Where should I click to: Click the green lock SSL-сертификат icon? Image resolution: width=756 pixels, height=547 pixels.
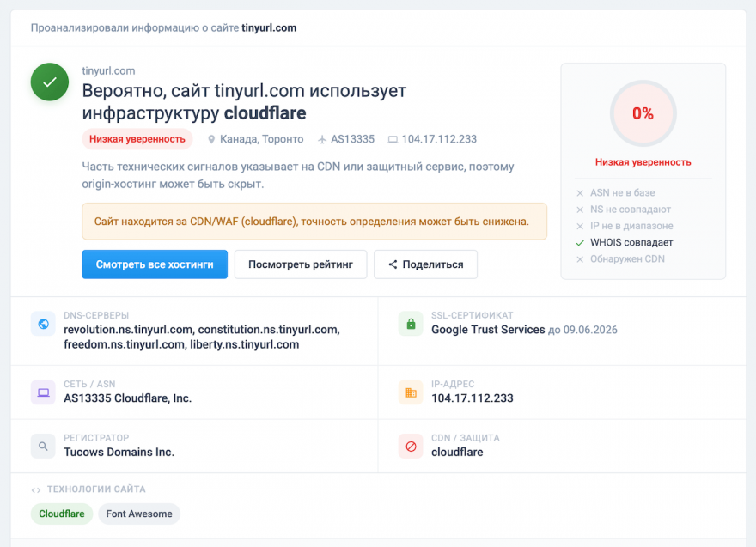(411, 324)
